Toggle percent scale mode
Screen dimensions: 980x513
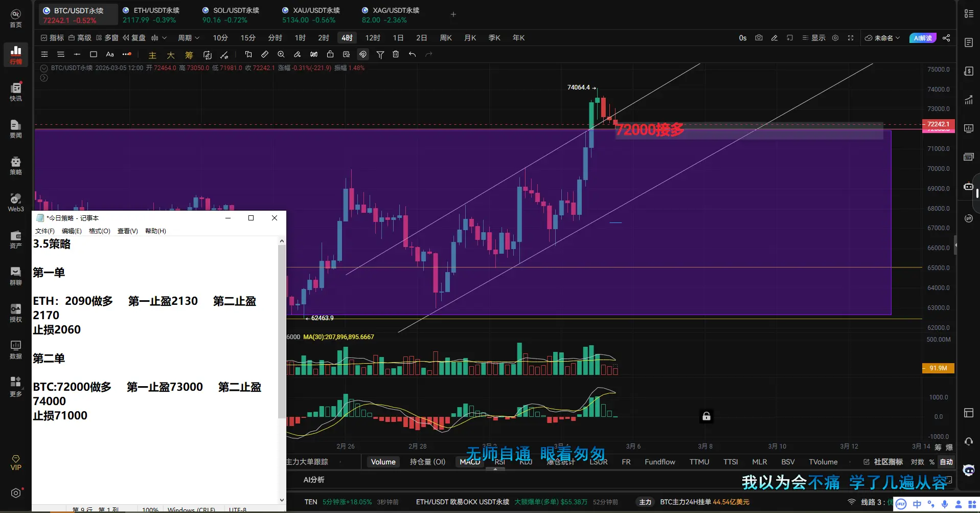[932, 462]
